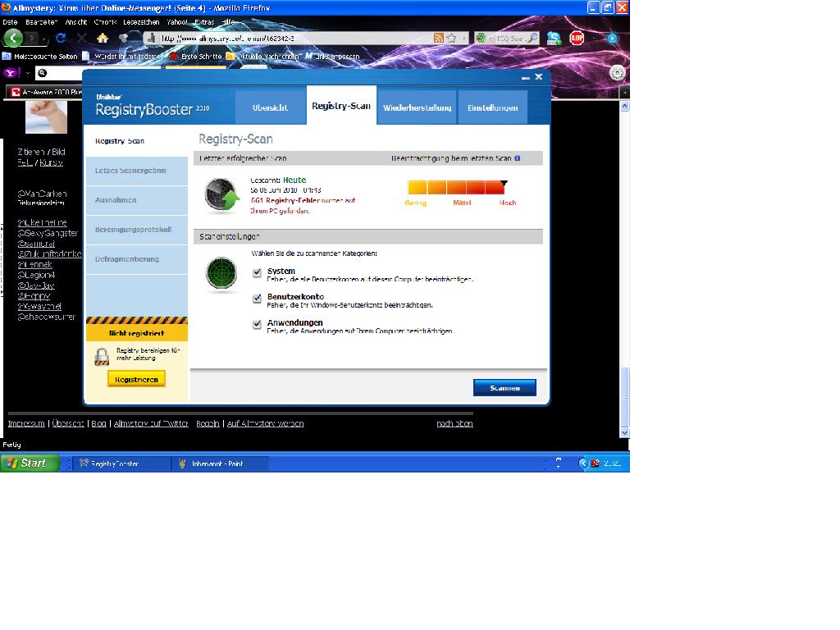Open the Extras menu in Firefox

pos(204,22)
